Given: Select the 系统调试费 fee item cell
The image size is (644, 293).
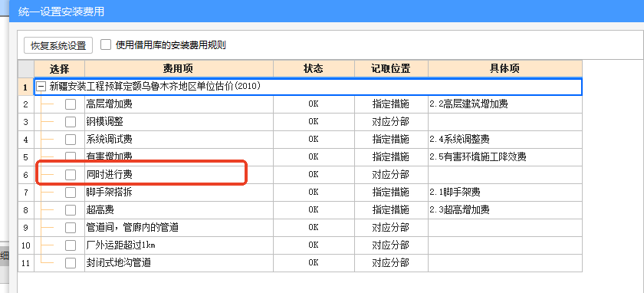Looking at the screenshot, I should click(x=179, y=140).
